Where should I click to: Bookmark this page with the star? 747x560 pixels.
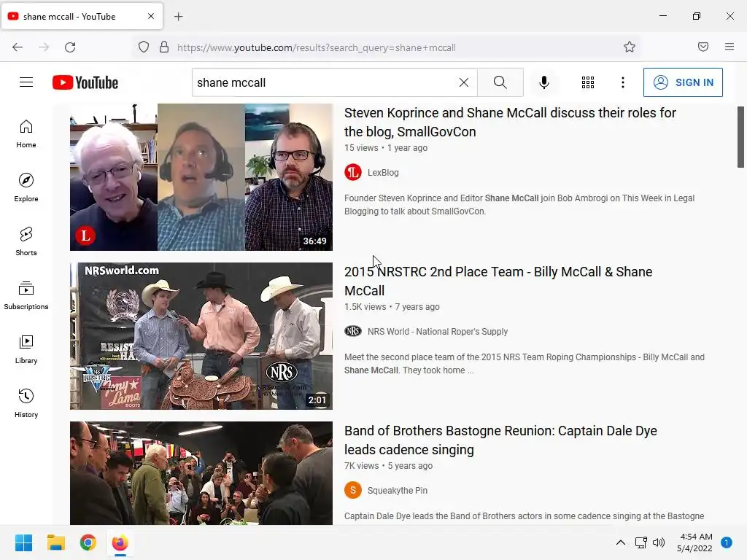630,47
